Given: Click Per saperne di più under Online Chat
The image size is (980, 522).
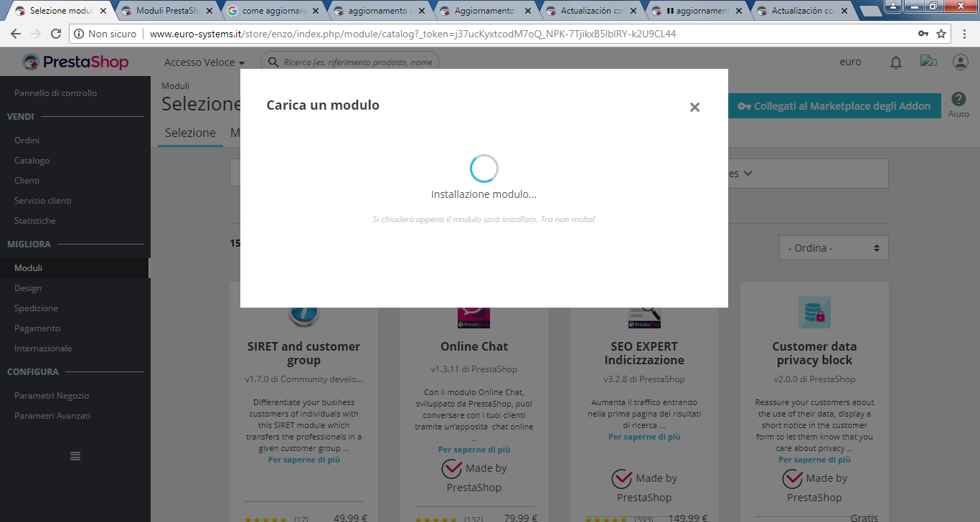Looking at the screenshot, I should click(x=474, y=450).
